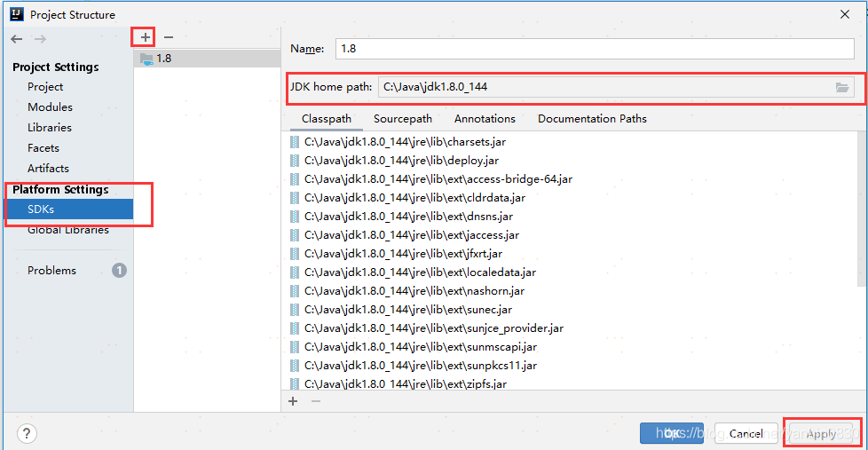The width and height of the screenshot is (868, 450).
Task: Close the Project Structure dialog
Action: (845, 14)
